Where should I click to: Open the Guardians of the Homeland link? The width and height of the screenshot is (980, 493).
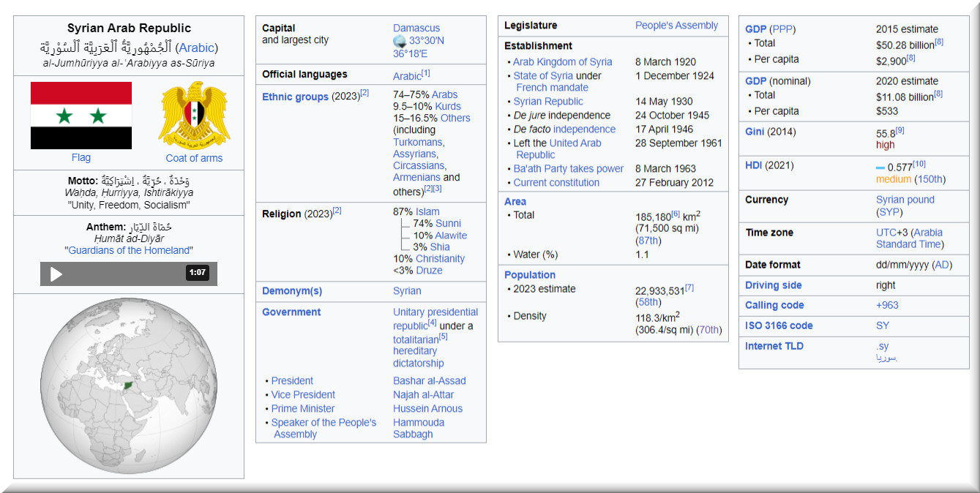coord(129,250)
